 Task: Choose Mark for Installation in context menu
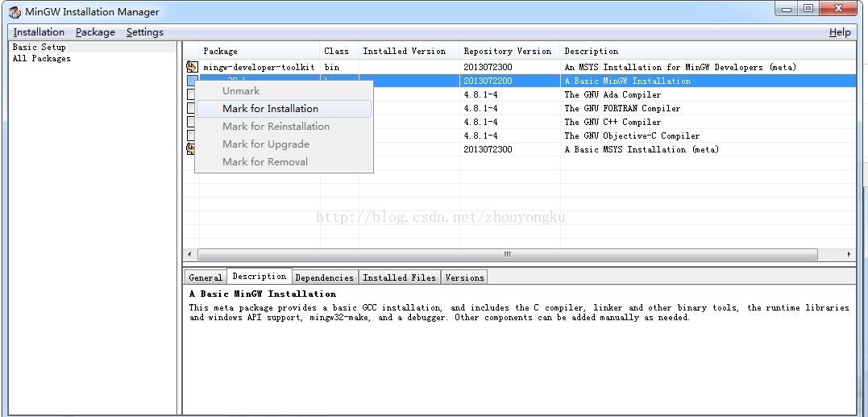(x=284, y=109)
